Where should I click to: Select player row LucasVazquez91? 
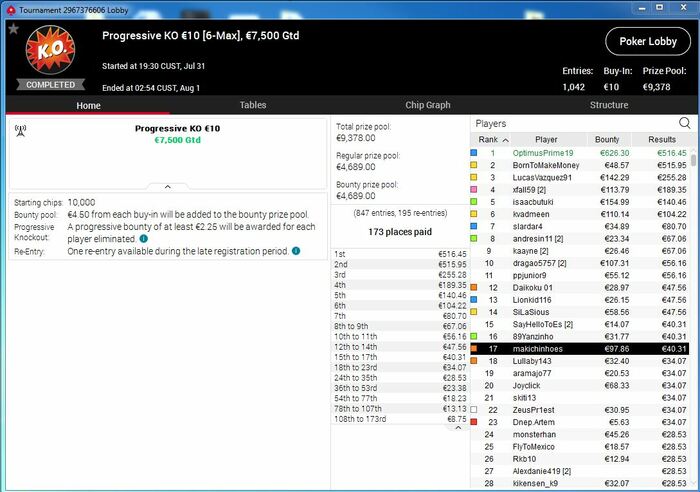click(579, 177)
